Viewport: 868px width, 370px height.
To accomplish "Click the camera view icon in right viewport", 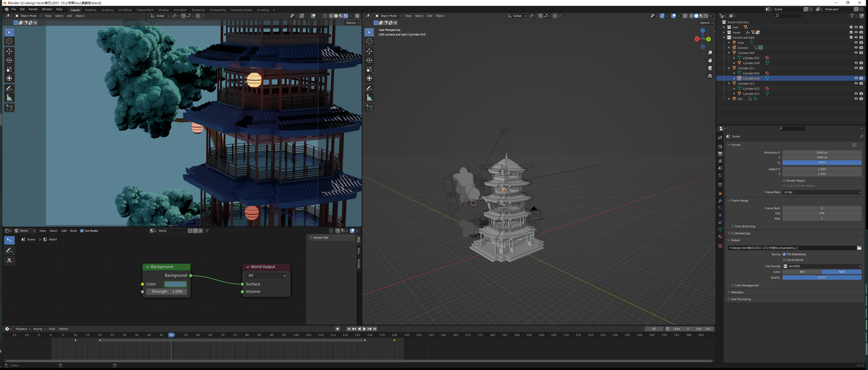I will (710, 68).
